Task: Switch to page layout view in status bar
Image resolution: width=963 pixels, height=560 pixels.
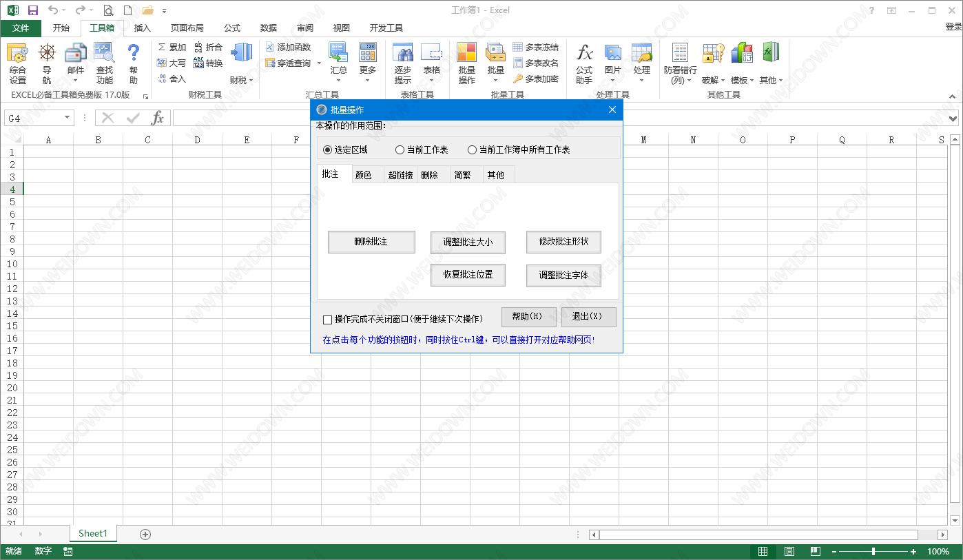Action: 789,552
